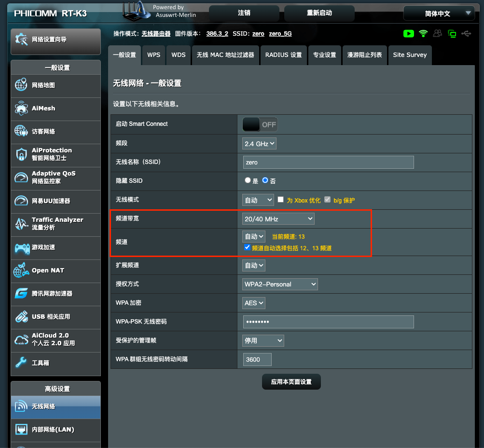
Task: Uncheck channel 12, 13 auto-select checkbox
Action: [247, 248]
